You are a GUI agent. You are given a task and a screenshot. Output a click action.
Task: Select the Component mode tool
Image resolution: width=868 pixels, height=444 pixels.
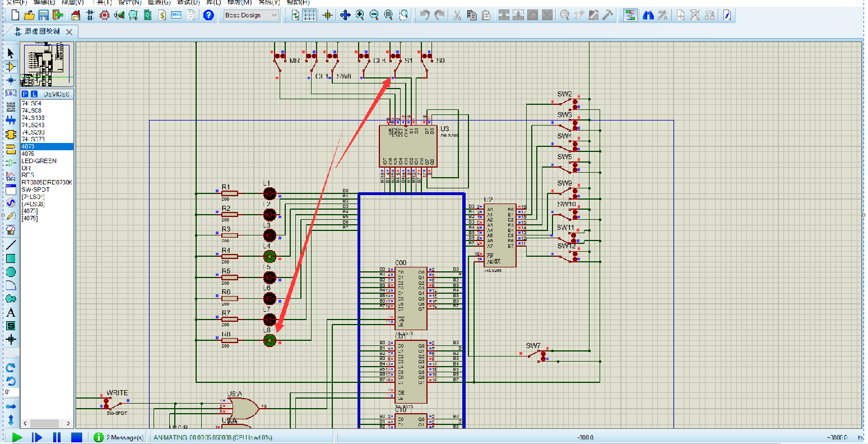(11, 66)
